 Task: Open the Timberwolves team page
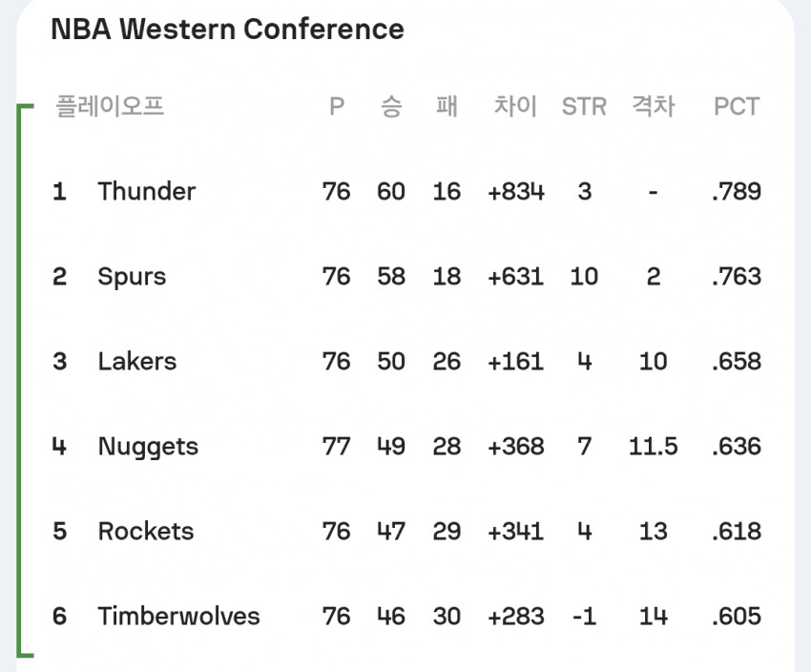(x=178, y=617)
